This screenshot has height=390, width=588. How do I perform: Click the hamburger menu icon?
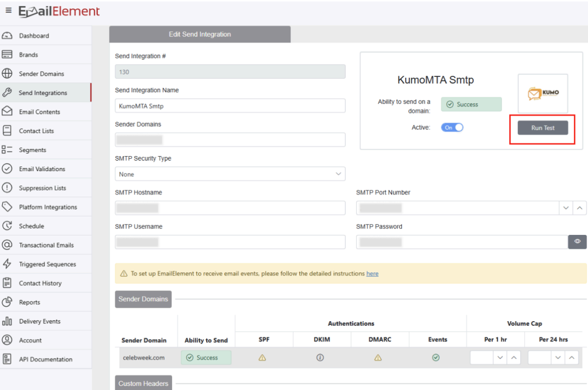pyautogui.click(x=8, y=10)
